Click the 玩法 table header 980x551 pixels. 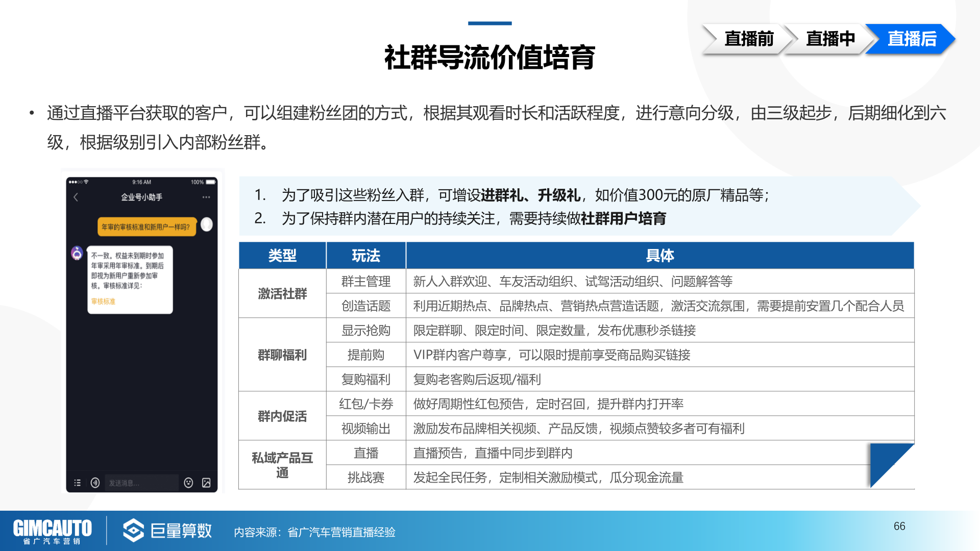[366, 256]
